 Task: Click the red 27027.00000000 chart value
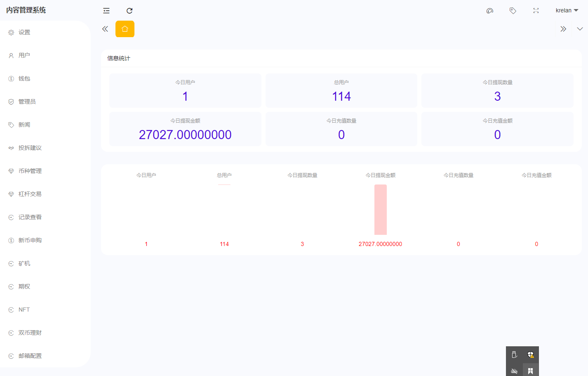(x=380, y=244)
